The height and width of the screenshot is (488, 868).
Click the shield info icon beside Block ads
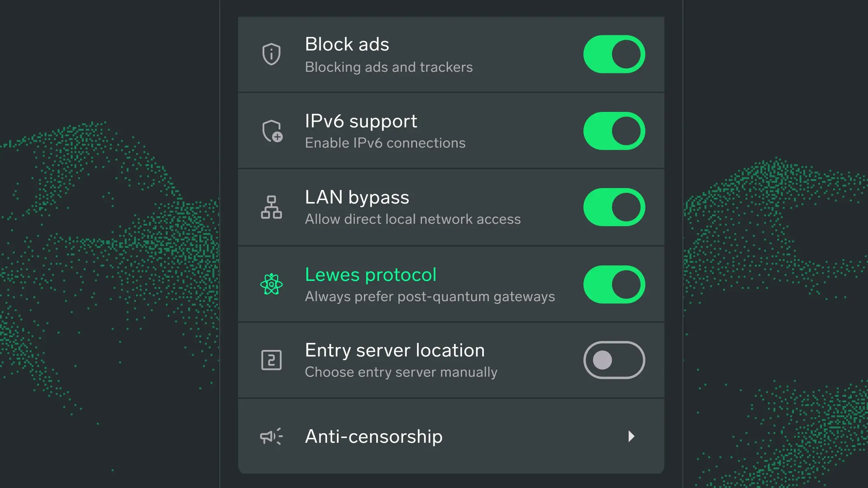(x=271, y=54)
